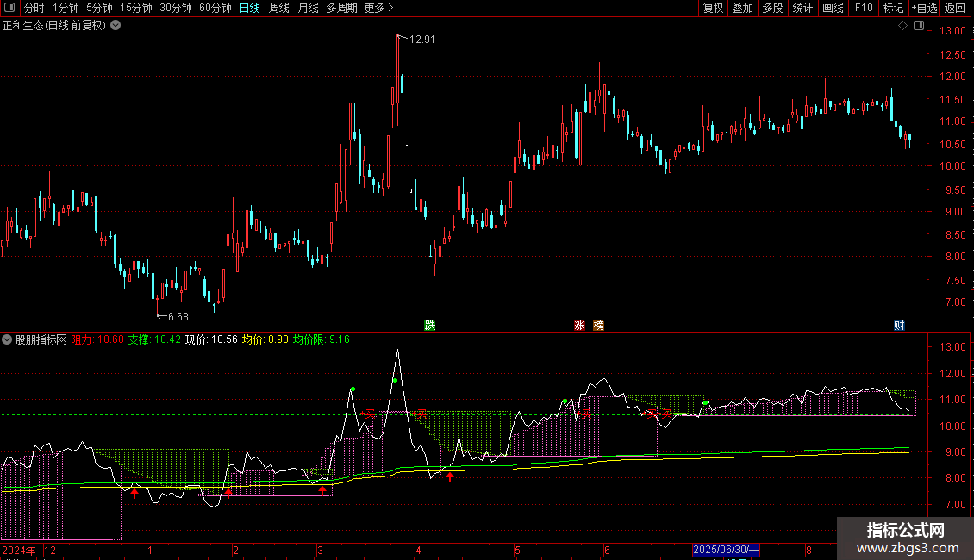Image resolution: width=974 pixels, height=560 pixels.
Task: Click the diamond marker icon
Action: pyautogui.click(x=902, y=26)
